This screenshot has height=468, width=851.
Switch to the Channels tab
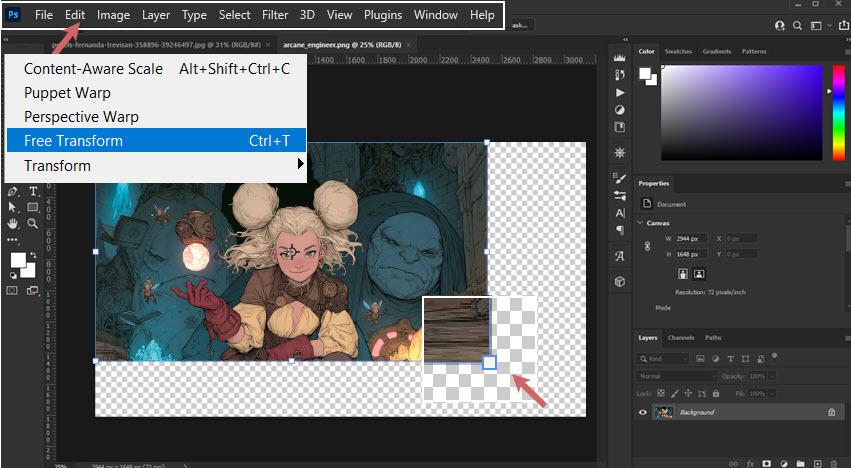tap(681, 338)
